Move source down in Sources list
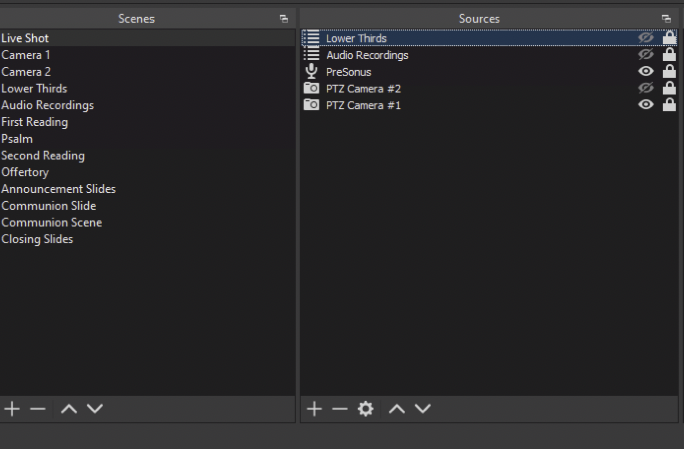684x449 pixels. click(x=422, y=409)
